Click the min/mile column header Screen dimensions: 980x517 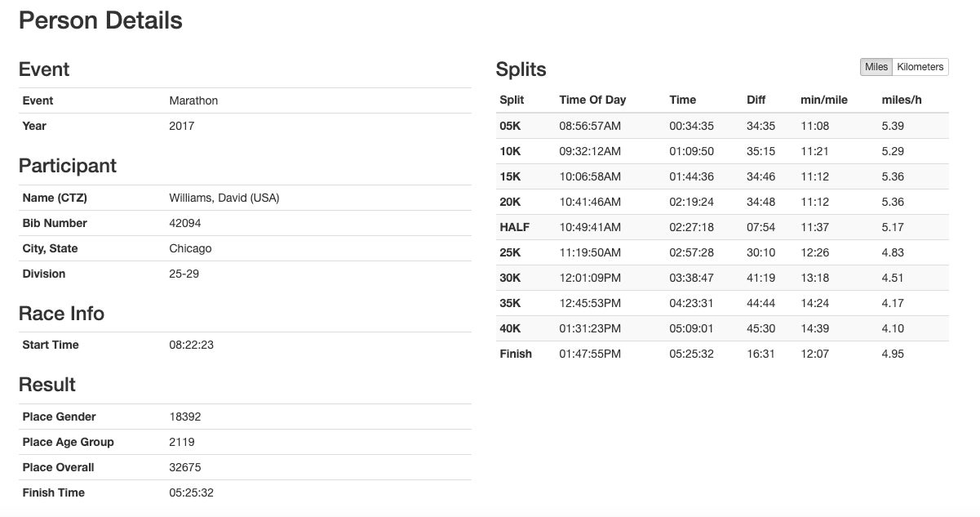pos(823,100)
